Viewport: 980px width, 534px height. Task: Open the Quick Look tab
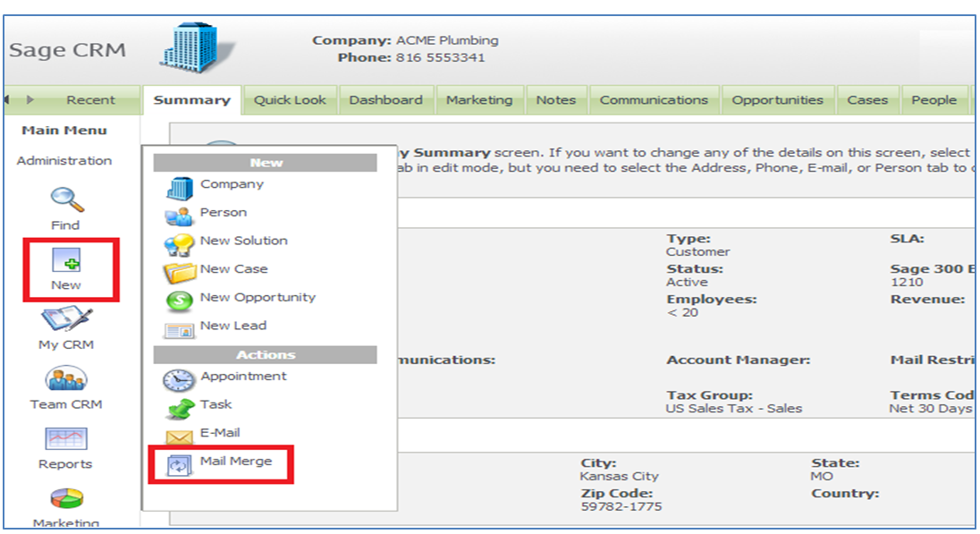pos(290,100)
